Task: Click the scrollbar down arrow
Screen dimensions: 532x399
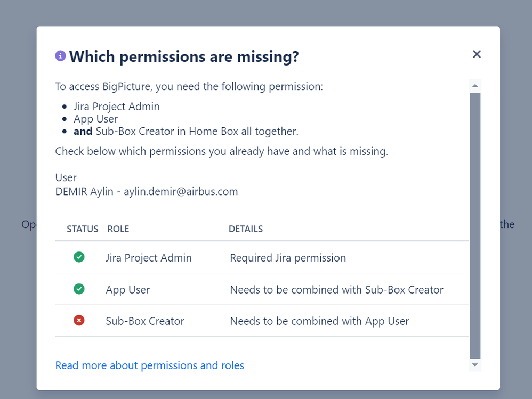Action: (x=475, y=365)
